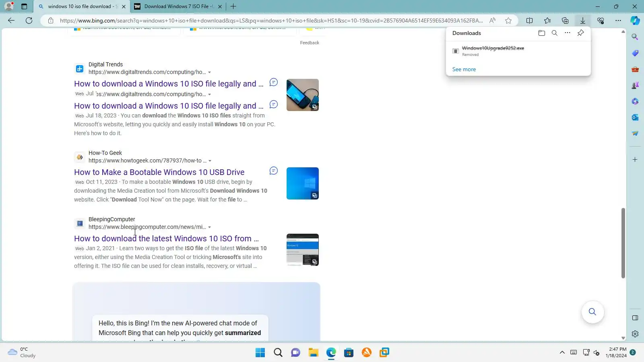The image size is (644, 362).
Task: Open sidebar Search
Action: click(x=635, y=37)
